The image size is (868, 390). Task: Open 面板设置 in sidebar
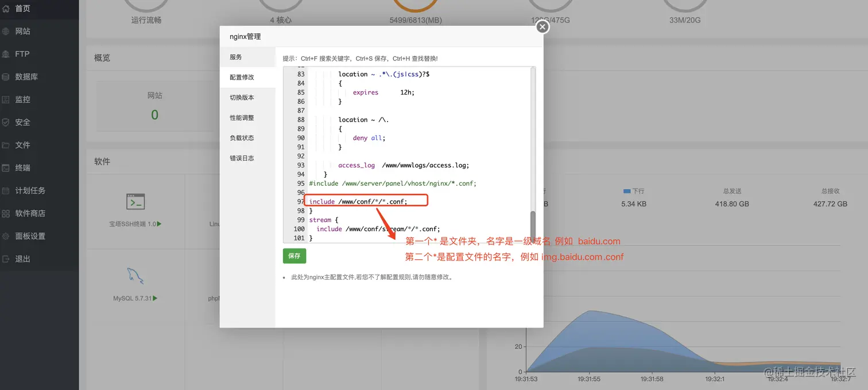coord(30,236)
